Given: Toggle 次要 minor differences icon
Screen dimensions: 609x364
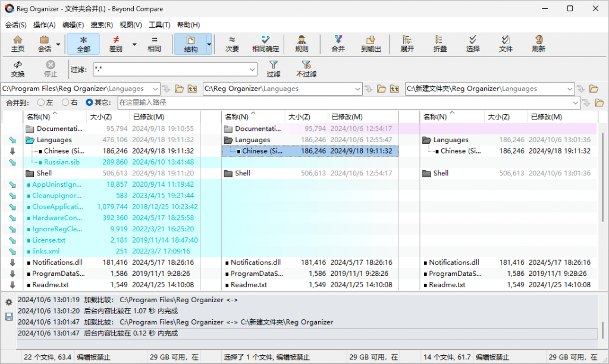Looking at the screenshot, I should coord(232,44).
